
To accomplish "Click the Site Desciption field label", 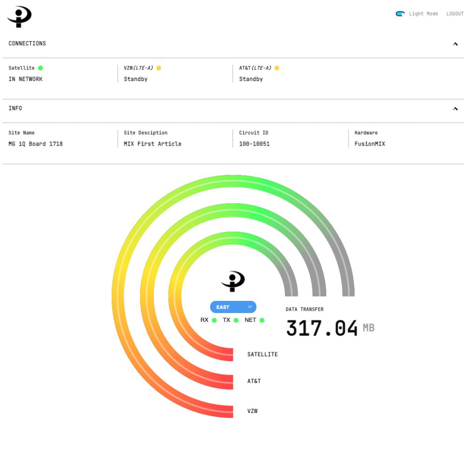I will [145, 133].
